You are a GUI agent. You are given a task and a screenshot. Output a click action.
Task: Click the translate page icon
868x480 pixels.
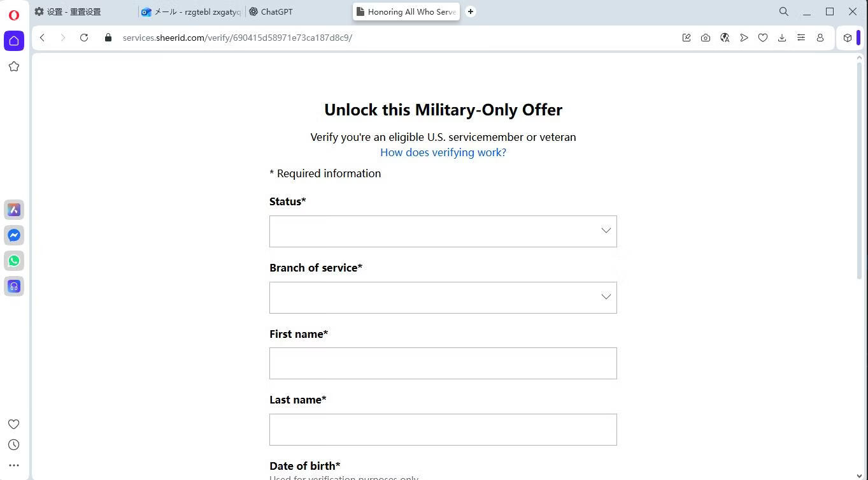(x=725, y=38)
